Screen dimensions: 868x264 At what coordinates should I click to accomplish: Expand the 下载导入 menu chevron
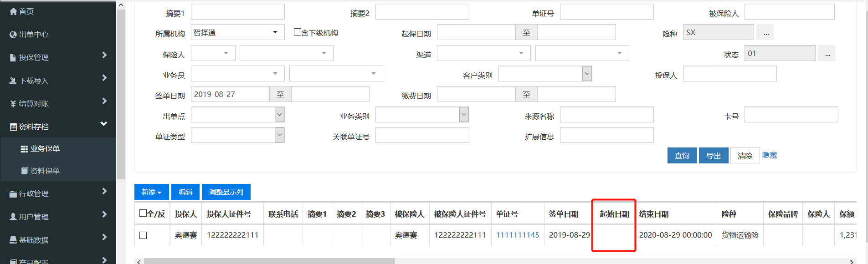[x=104, y=78]
